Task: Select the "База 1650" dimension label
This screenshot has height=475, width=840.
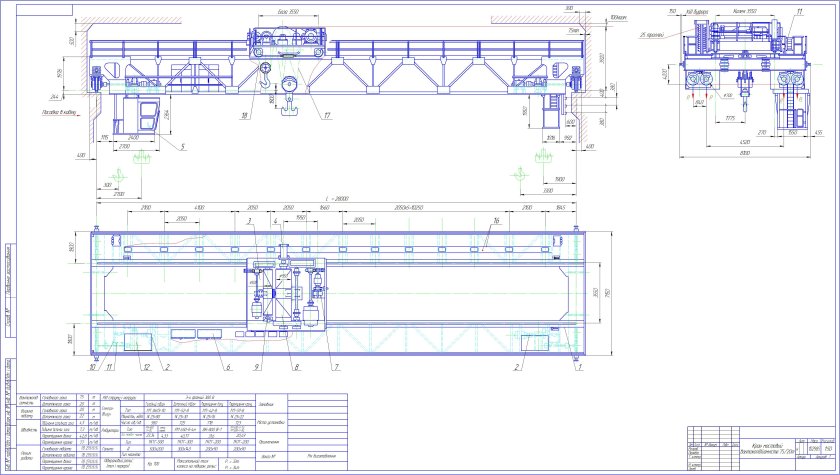Action: [x=287, y=14]
